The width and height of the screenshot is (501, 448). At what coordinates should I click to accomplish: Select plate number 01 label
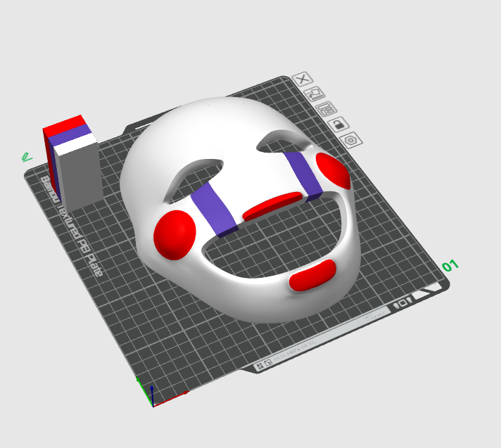coord(450,266)
